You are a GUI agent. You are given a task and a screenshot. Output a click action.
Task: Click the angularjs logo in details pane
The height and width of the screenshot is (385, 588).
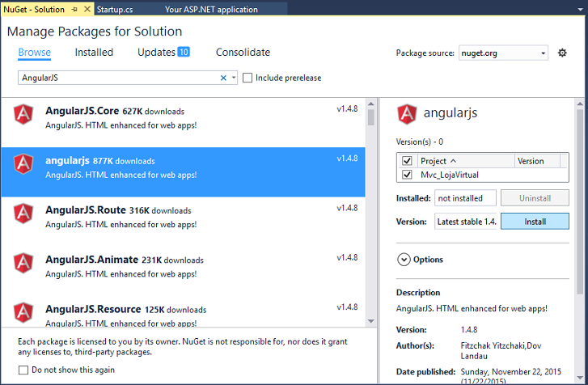click(407, 114)
